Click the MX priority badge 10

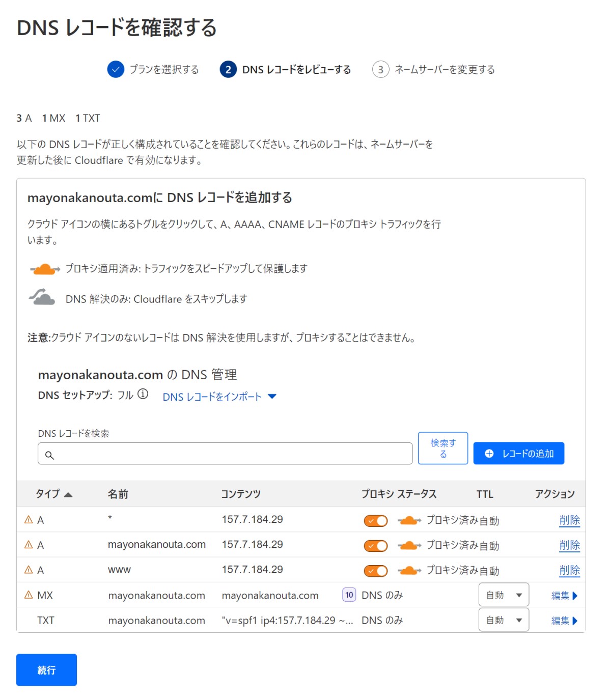[x=349, y=595]
